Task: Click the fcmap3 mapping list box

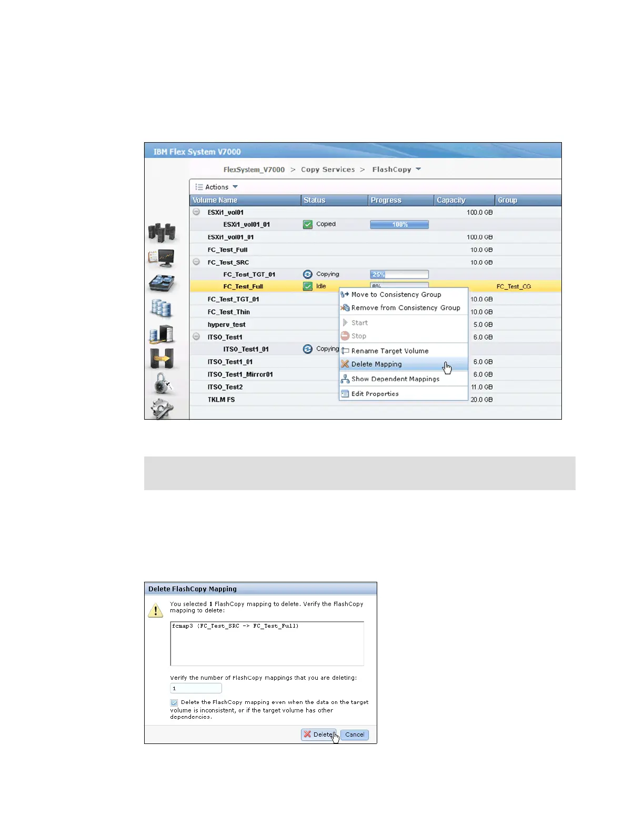Action: pos(267,644)
